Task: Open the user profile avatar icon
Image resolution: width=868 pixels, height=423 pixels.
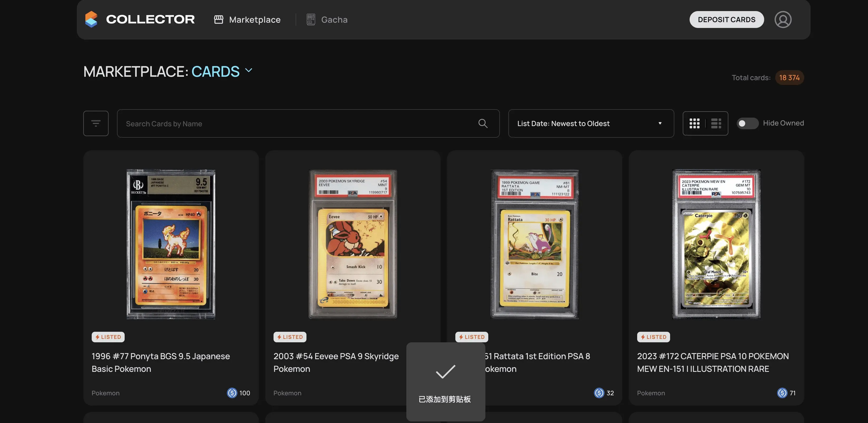Action: tap(783, 20)
